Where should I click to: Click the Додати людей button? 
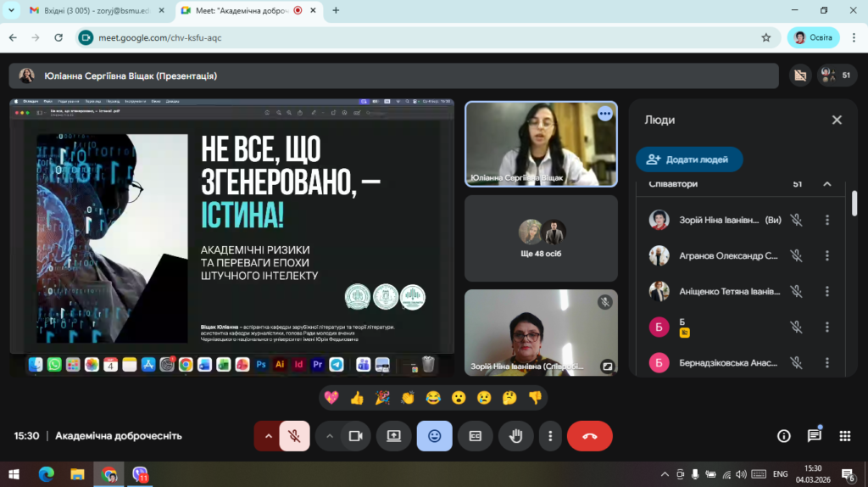point(689,160)
